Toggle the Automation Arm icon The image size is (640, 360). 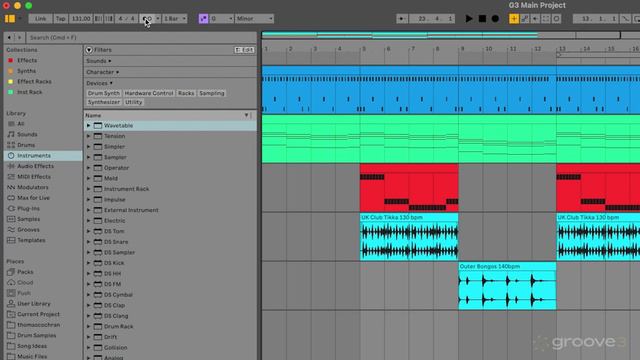pyautogui.click(x=525, y=18)
